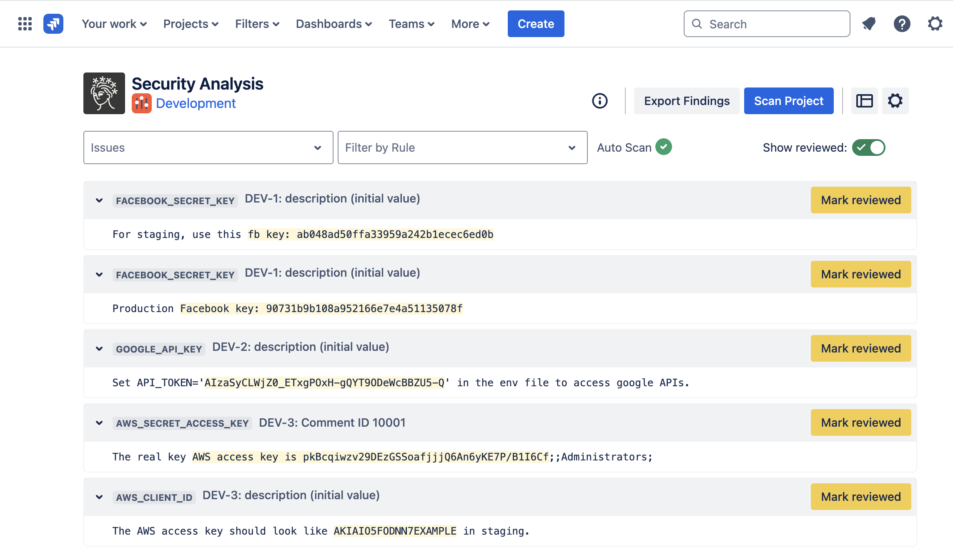Open the help question mark icon
This screenshot has height=560, width=953.
pyautogui.click(x=902, y=24)
